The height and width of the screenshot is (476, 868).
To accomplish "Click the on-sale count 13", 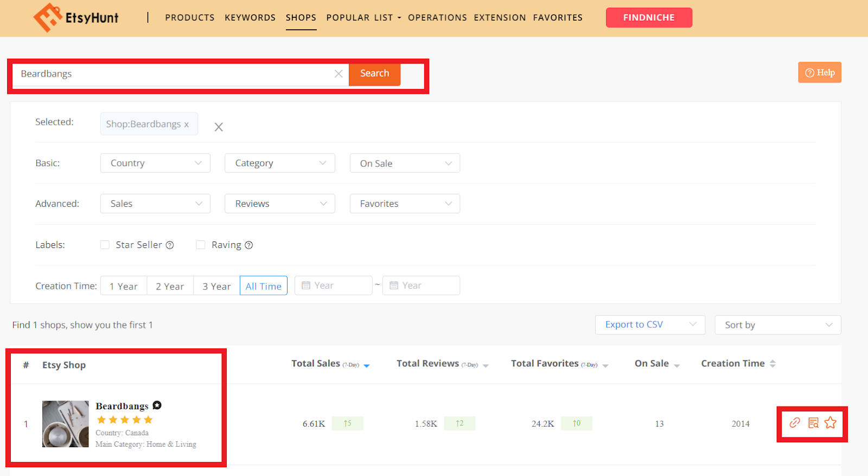I will 660,424.
